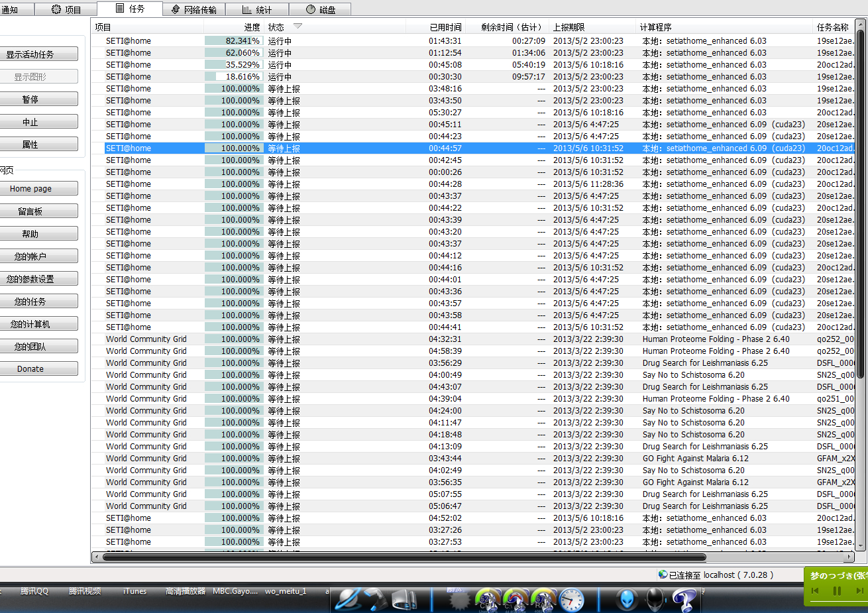Switch to the 统计 tab
Viewport: 868px width, 613px height.
pyautogui.click(x=257, y=9)
